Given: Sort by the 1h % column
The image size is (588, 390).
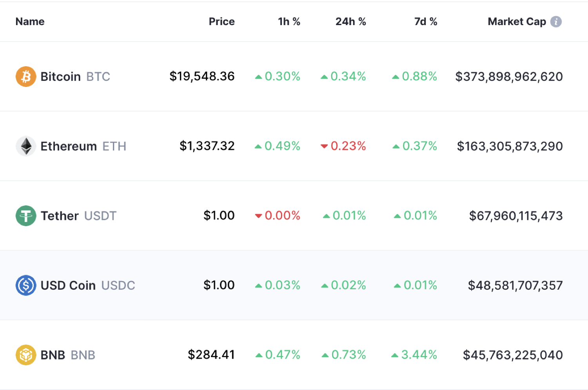Looking at the screenshot, I should tap(289, 22).
